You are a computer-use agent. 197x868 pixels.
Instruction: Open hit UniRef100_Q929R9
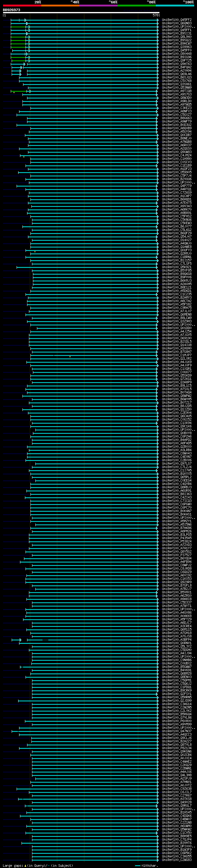point(177,582)
